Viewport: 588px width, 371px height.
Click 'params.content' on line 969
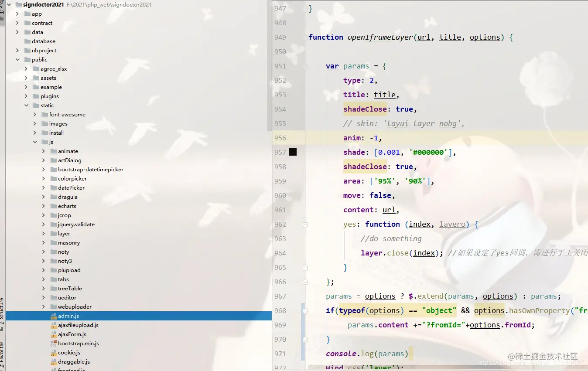(x=378, y=325)
